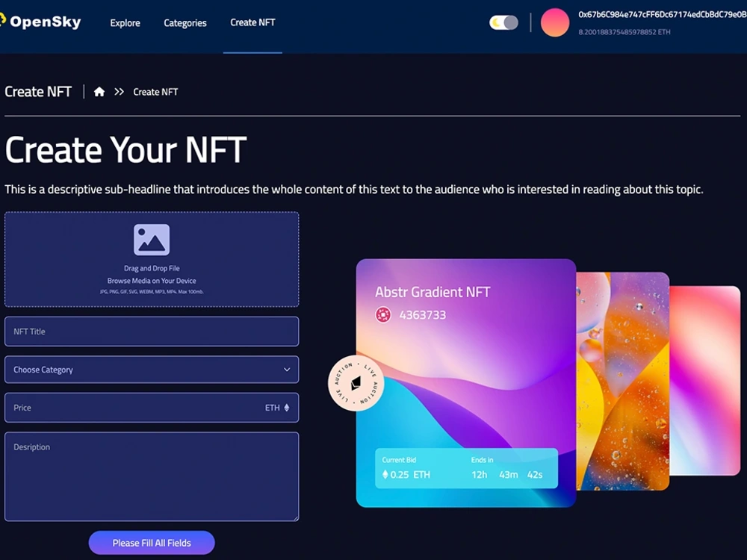The width and height of the screenshot is (747, 560).
Task: Click the Create Your NFT heading
Action: (125, 149)
